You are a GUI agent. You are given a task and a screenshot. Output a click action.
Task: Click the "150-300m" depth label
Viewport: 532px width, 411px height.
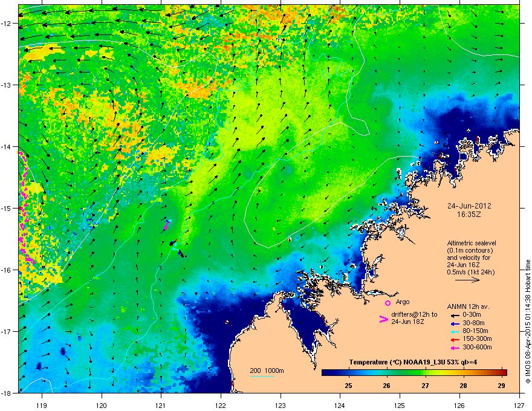477,338
